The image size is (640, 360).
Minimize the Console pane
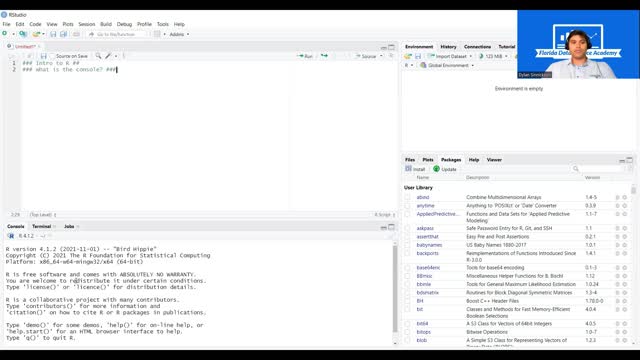384,227
